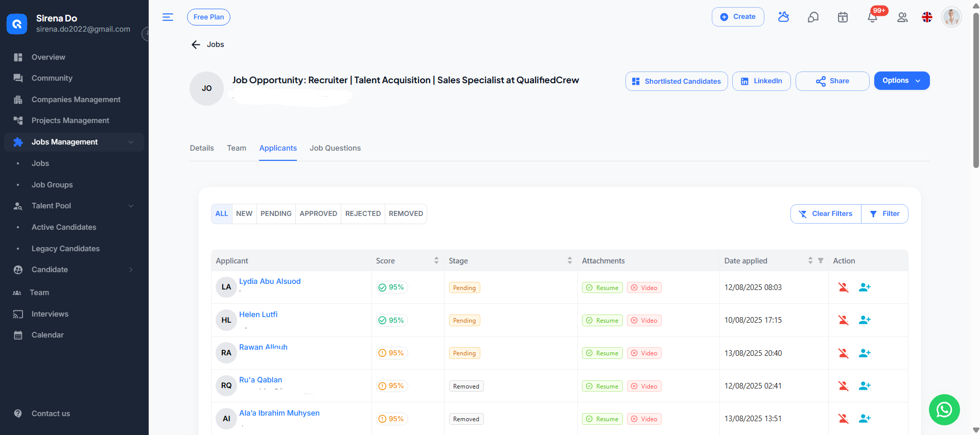Show NEW applicants filter
This screenshot has height=435, width=980.
click(244, 214)
